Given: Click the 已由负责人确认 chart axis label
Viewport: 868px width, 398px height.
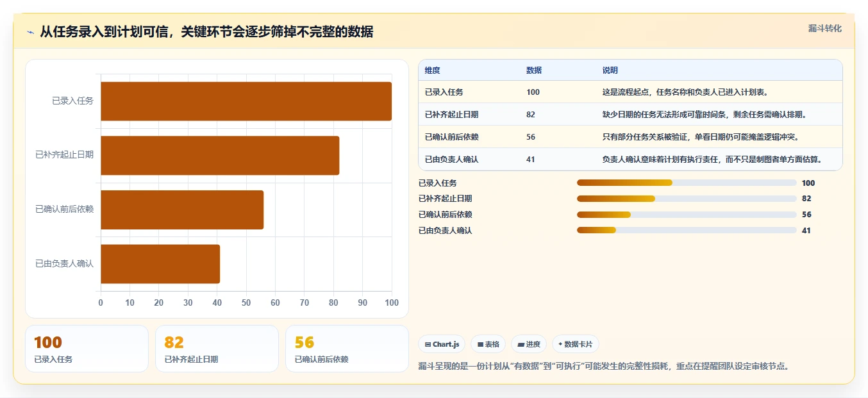Looking at the screenshot, I should [x=65, y=264].
